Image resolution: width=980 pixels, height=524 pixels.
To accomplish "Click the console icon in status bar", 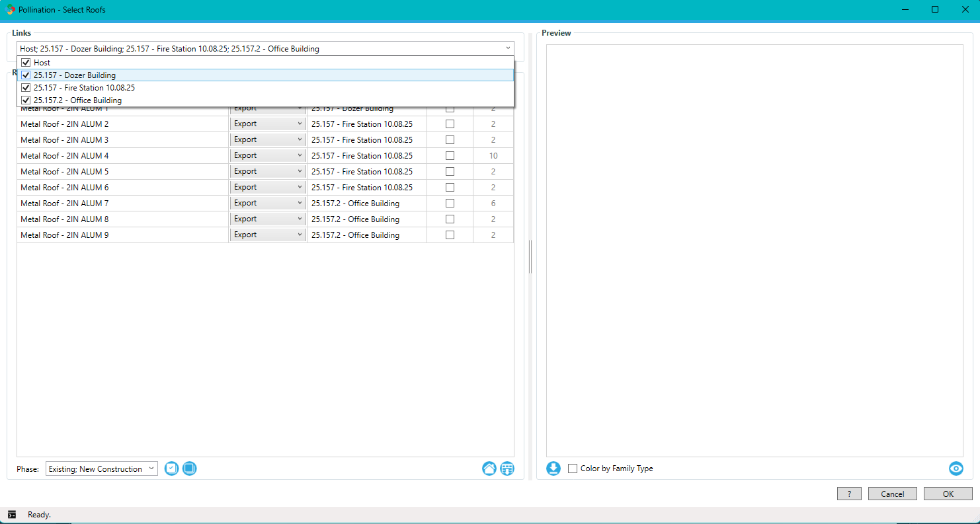I will pos(12,514).
